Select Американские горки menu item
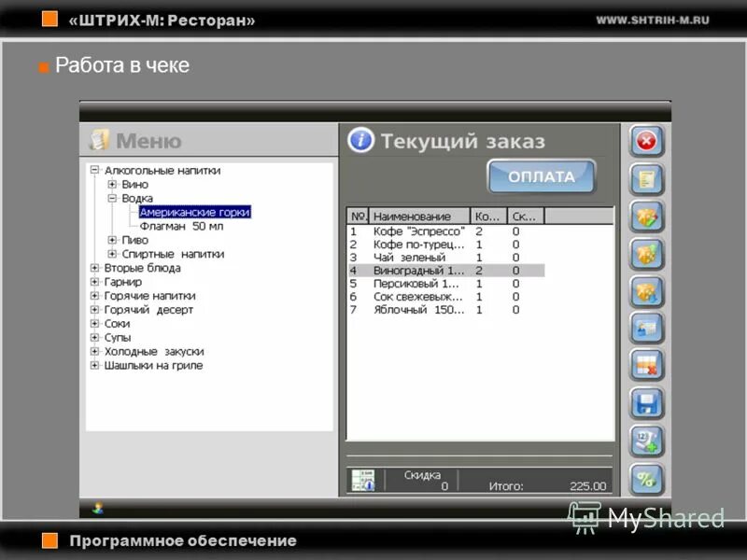 click(x=194, y=212)
